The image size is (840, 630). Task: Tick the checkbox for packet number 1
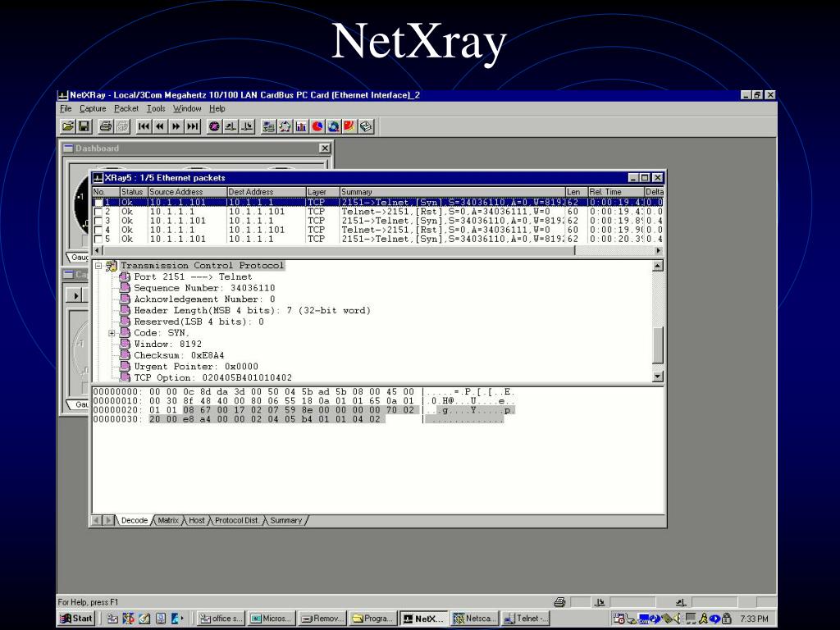98,203
